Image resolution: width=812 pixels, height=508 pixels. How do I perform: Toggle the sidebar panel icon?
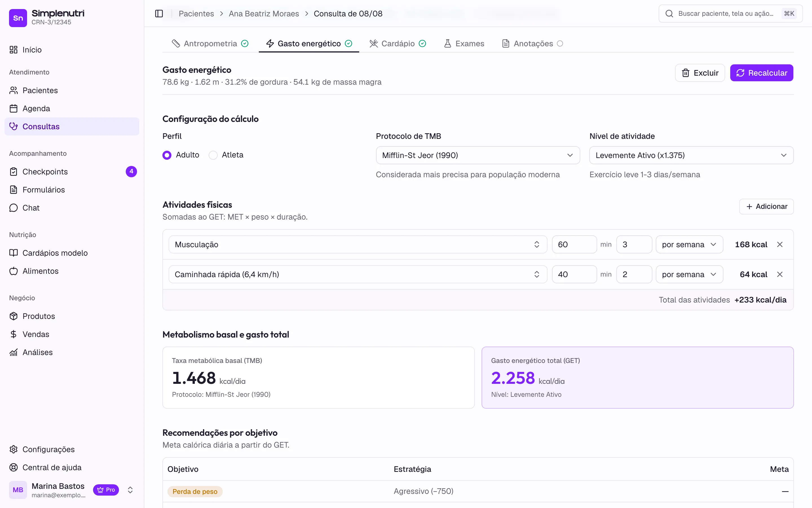point(159,14)
